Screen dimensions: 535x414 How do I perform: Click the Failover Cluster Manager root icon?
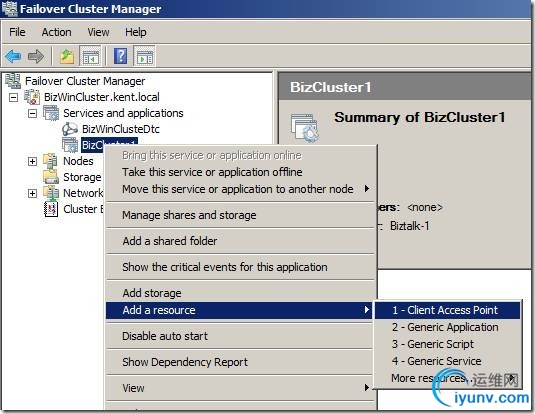pyautogui.click(x=13, y=81)
